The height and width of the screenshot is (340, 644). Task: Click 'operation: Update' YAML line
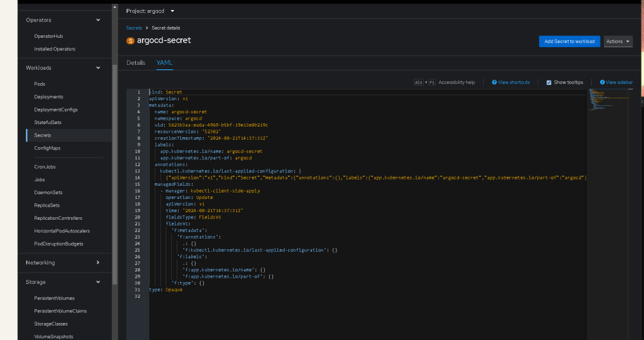pyautogui.click(x=189, y=197)
